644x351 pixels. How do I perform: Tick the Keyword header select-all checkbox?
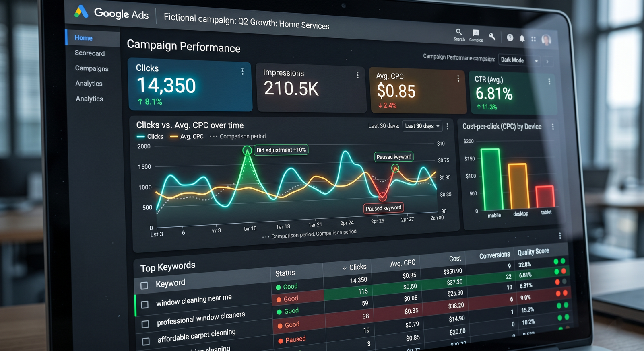[x=144, y=286]
